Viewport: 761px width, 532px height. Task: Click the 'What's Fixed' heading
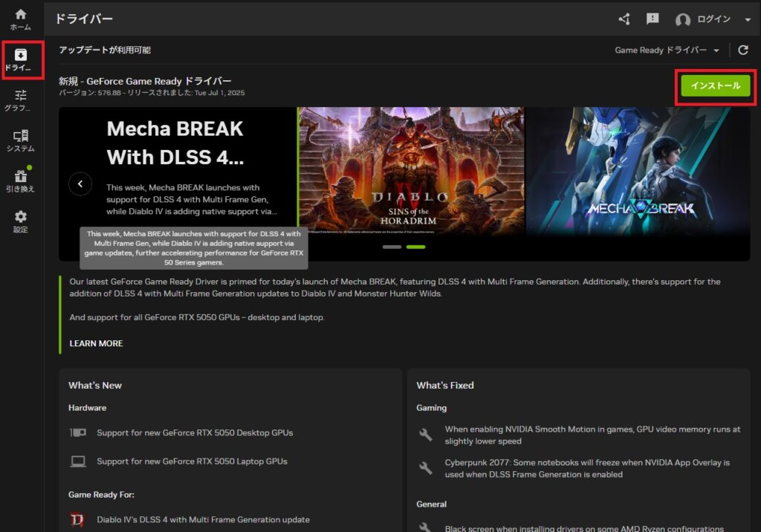click(445, 386)
